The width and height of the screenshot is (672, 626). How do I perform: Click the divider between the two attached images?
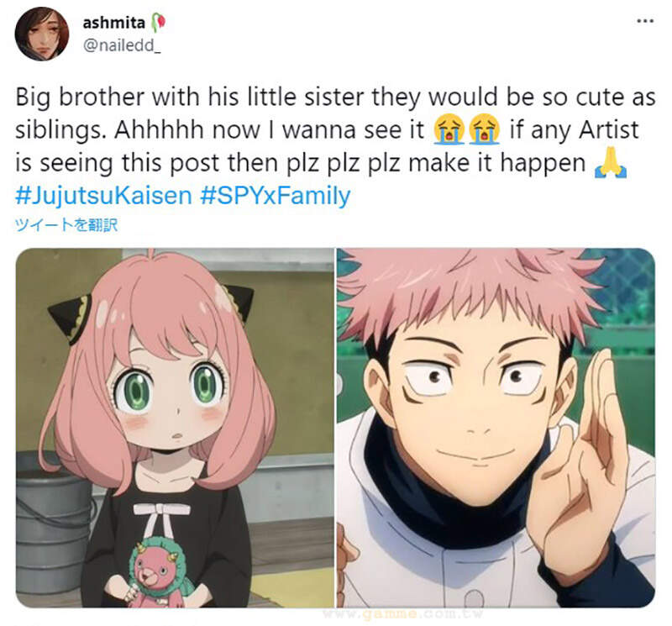pos(335,428)
